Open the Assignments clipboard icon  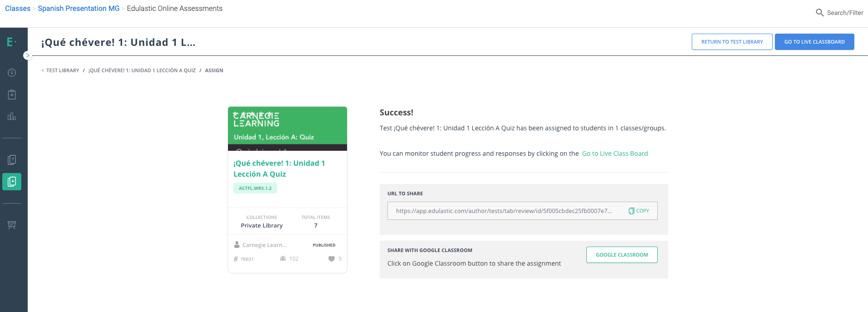point(12,94)
